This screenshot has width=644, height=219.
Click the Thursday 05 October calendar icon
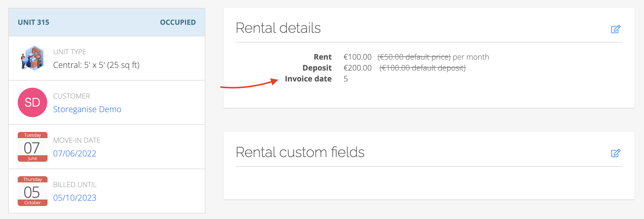32,191
